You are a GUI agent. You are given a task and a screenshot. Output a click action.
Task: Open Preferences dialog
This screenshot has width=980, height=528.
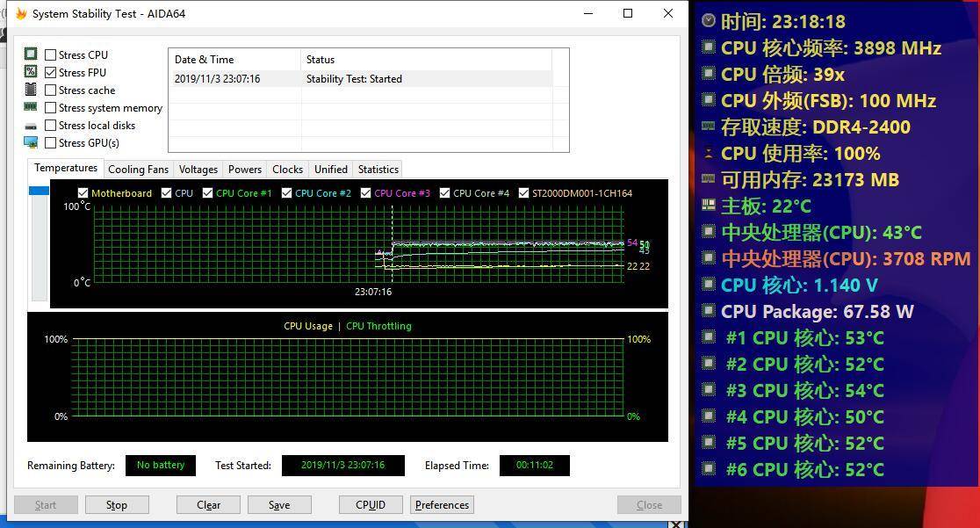pos(442,505)
